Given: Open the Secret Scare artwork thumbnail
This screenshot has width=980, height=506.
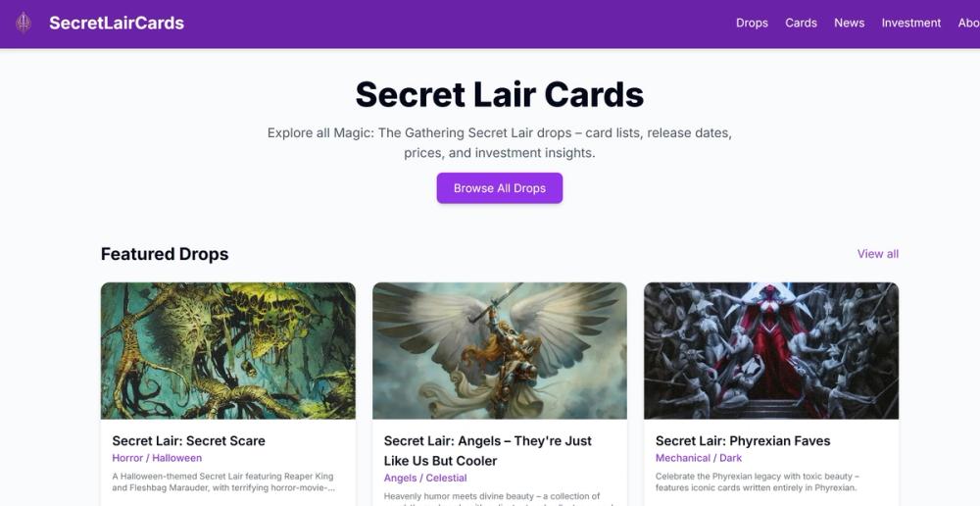Looking at the screenshot, I should point(228,351).
